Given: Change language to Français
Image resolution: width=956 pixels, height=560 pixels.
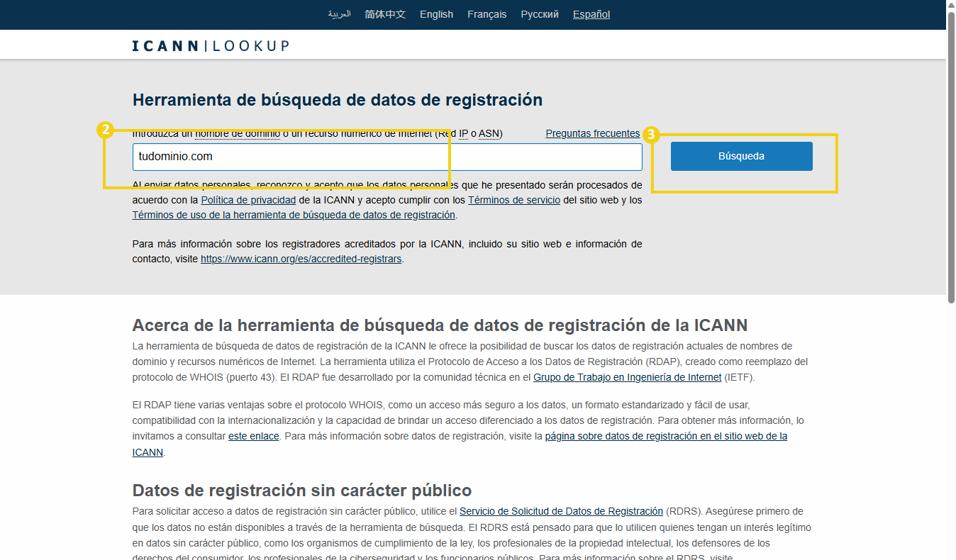Looking at the screenshot, I should tap(487, 14).
